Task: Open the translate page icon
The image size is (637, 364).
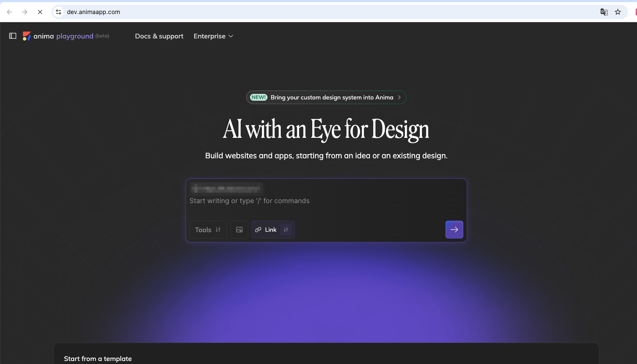Action: tap(604, 12)
